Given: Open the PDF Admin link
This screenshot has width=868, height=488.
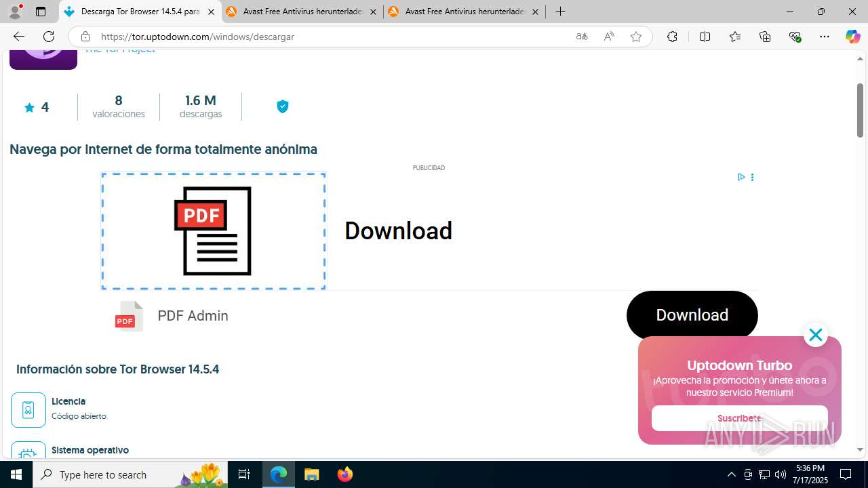Looking at the screenshot, I should point(193,316).
